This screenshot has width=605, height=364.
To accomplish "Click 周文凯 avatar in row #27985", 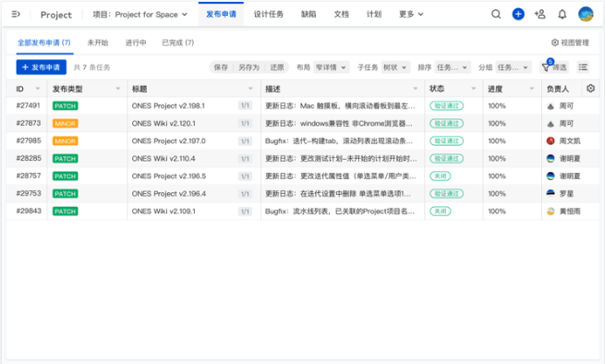I will point(551,141).
